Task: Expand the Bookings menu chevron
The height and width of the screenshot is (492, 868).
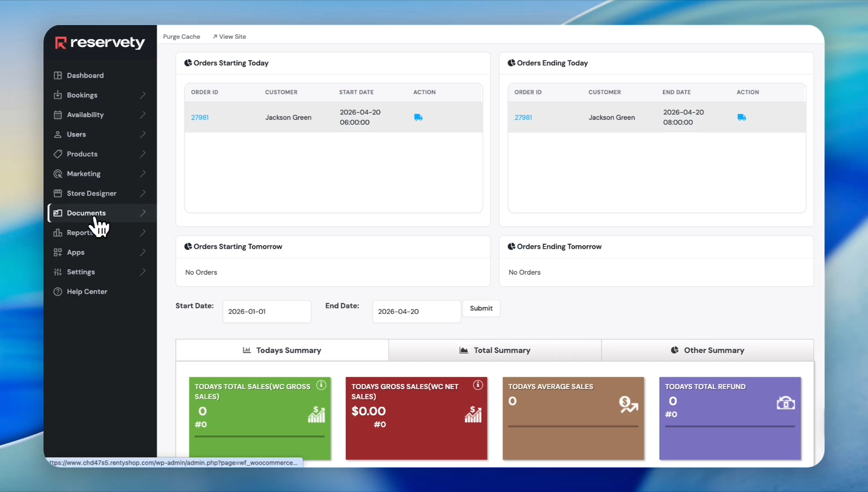Action: [143, 95]
